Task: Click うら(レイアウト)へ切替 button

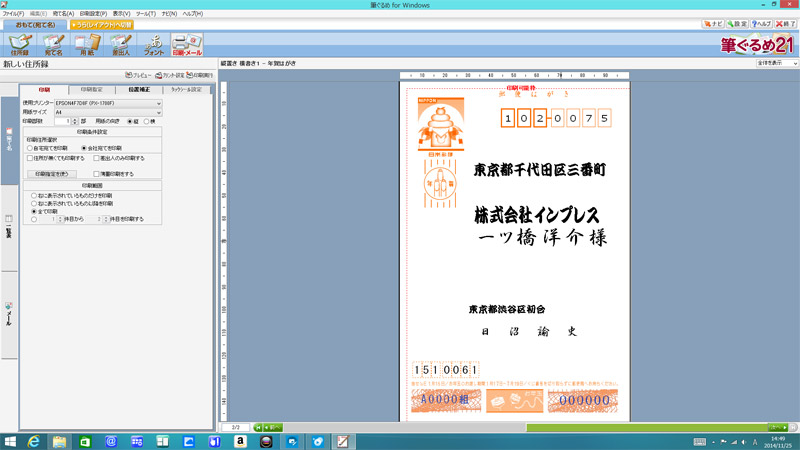Action: 101,23
